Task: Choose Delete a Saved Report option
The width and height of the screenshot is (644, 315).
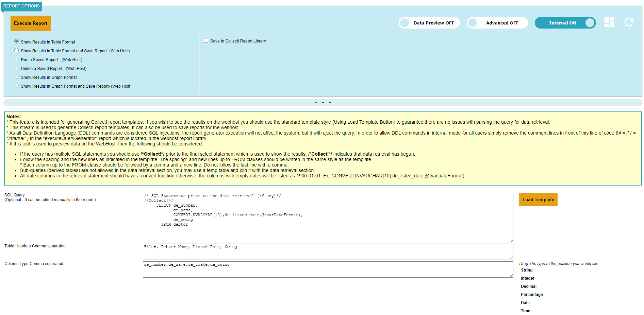Action: (16, 68)
